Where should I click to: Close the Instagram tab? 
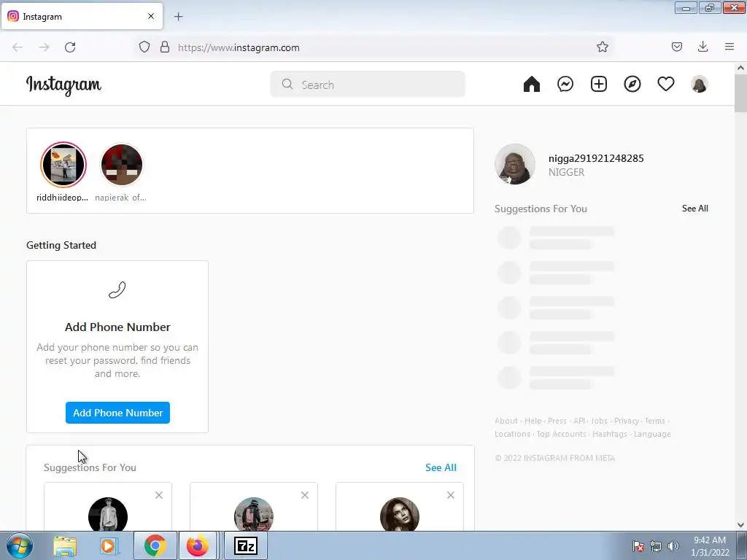(x=151, y=16)
